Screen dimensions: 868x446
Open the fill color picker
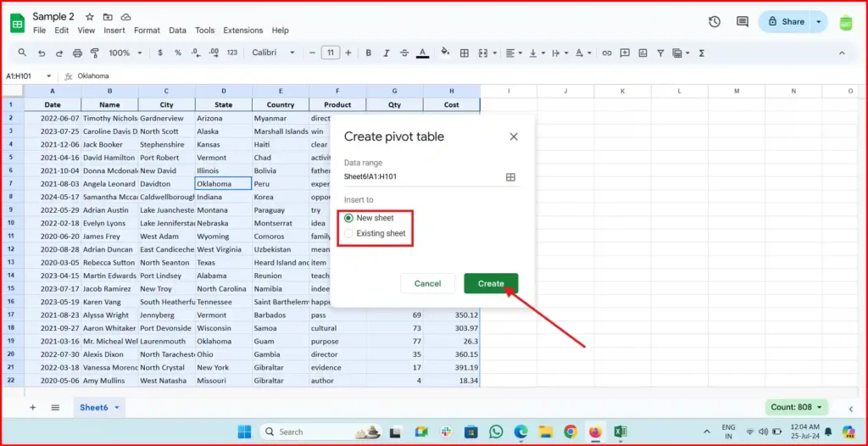(x=445, y=53)
